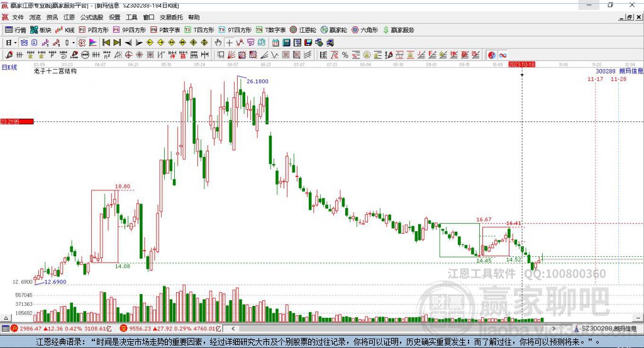Click the red crosshair circle tool icon
The height and width of the screenshot is (348, 644).
128,55
